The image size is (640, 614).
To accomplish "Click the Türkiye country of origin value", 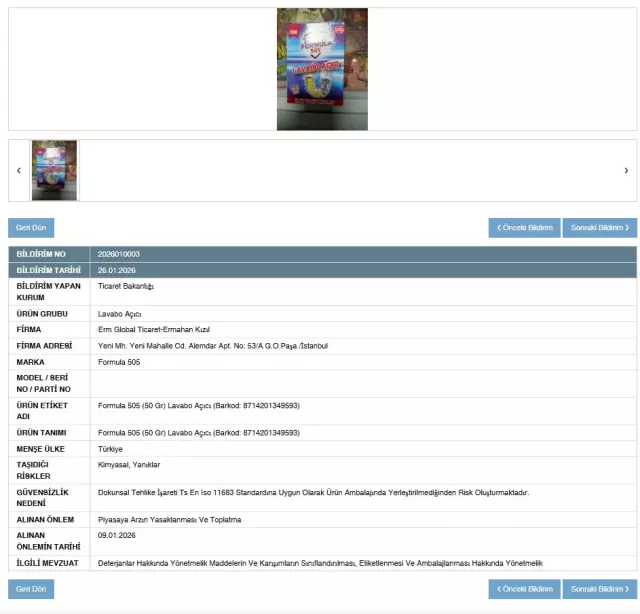I will tap(110, 449).
